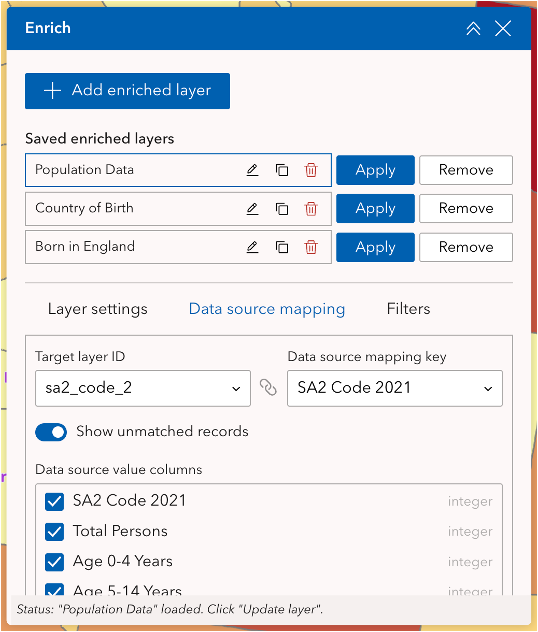
Task: Click the link icon between mapping fields
Action: tap(268, 388)
